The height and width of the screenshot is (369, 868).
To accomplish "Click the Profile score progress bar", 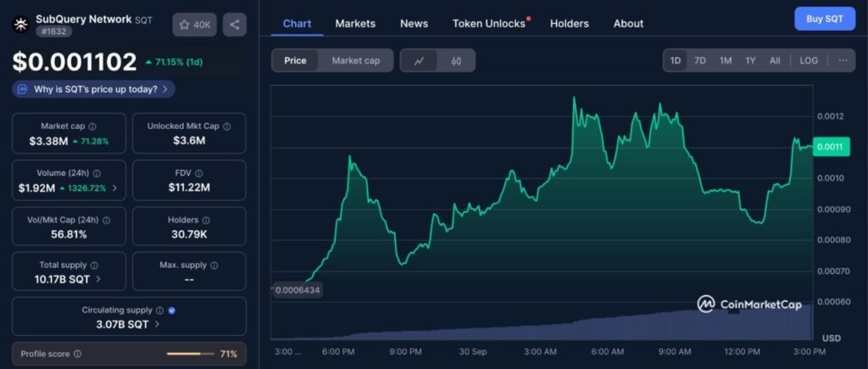I will click(x=190, y=354).
